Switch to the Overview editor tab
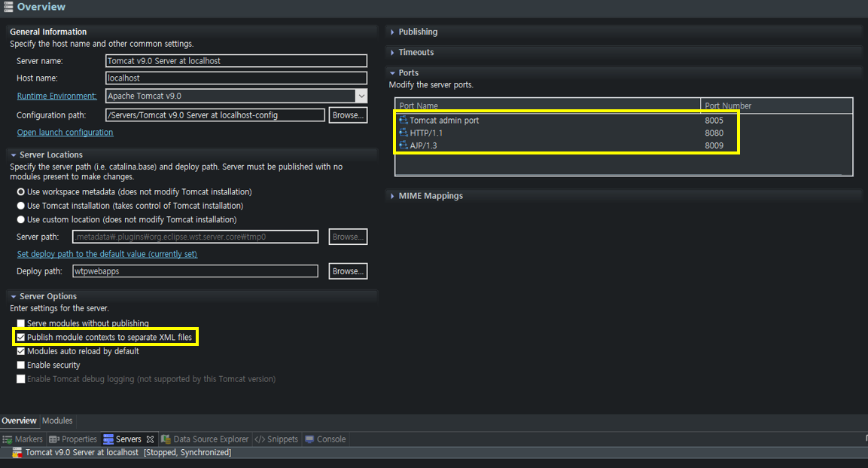Image resolution: width=868 pixels, height=468 pixels. (x=20, y=421)
